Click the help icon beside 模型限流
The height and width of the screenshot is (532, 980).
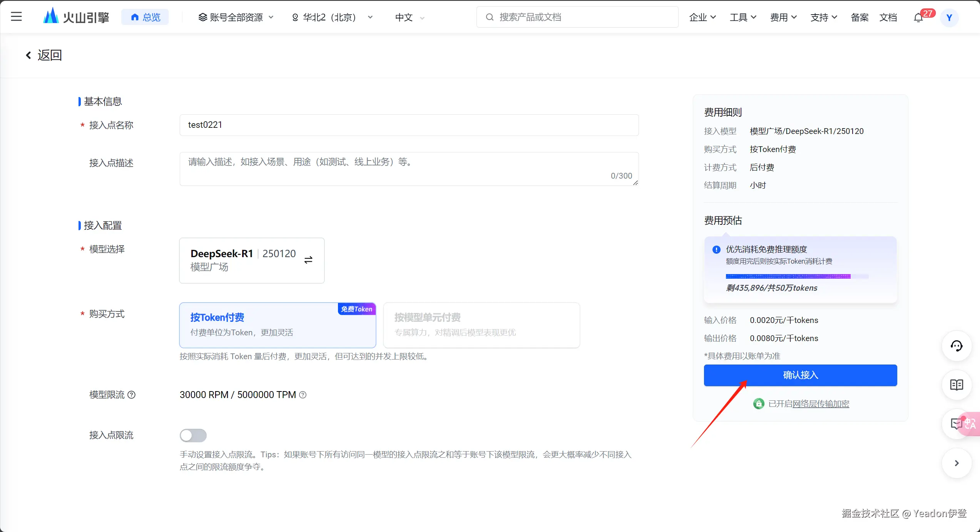[x=131, y=395]
